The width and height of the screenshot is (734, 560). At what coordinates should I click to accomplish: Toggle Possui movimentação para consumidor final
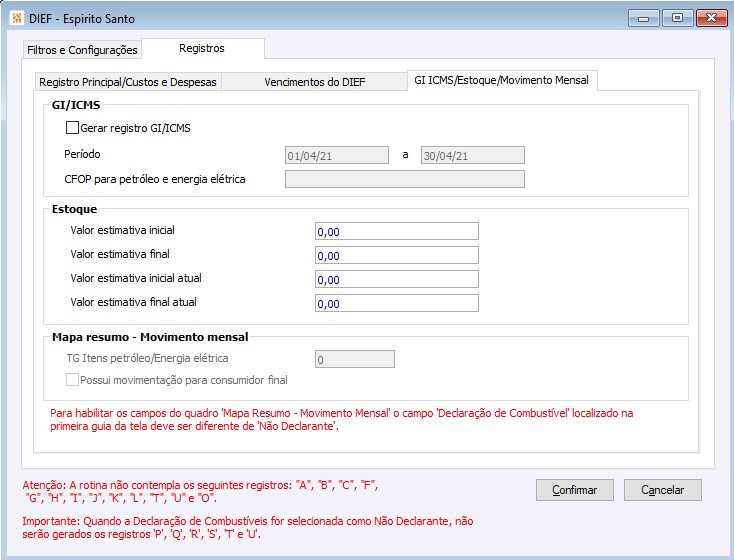coord(72,380)
